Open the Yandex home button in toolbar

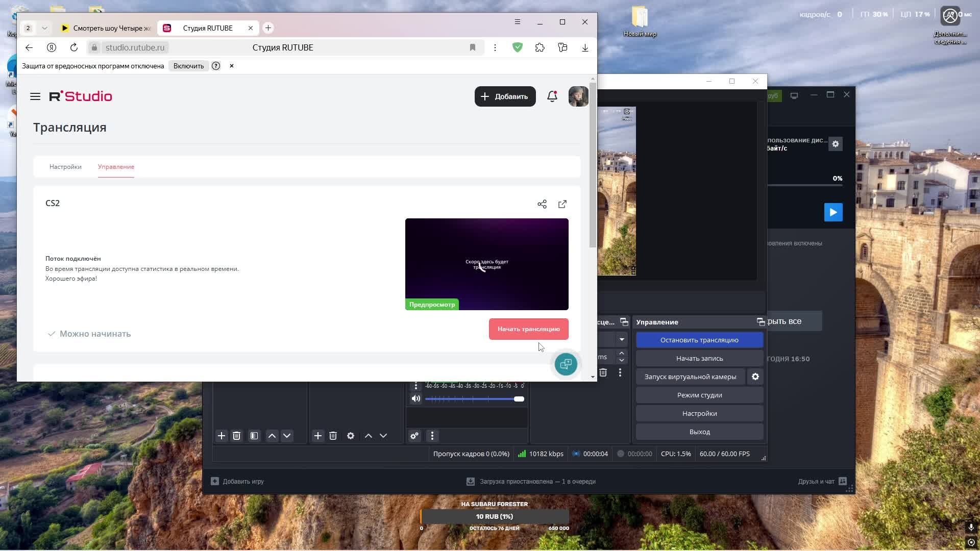pyautogui.click(x=52, y=47)
